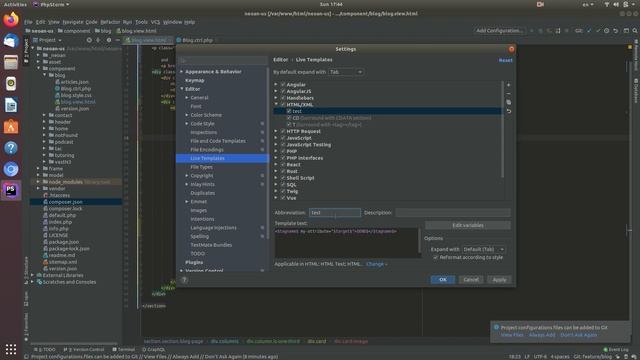Image resolution: width=640 pixels, height=360 pixels.
Task: Open project structure window icon in toolbar
Action: pos(626,31)
